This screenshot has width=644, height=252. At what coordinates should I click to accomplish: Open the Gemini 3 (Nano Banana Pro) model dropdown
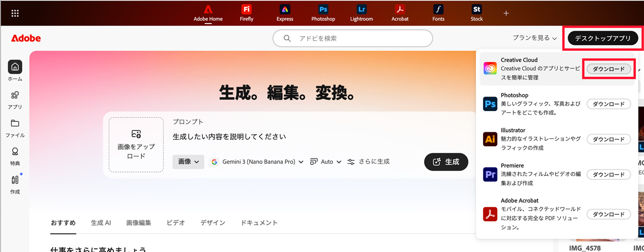coord(257,162)
